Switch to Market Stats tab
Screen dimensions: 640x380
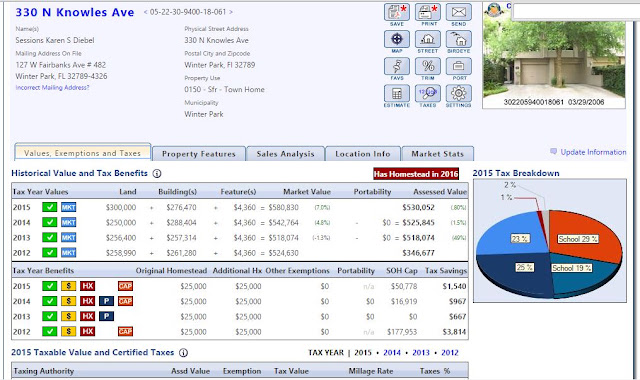(x=438, y=154)
